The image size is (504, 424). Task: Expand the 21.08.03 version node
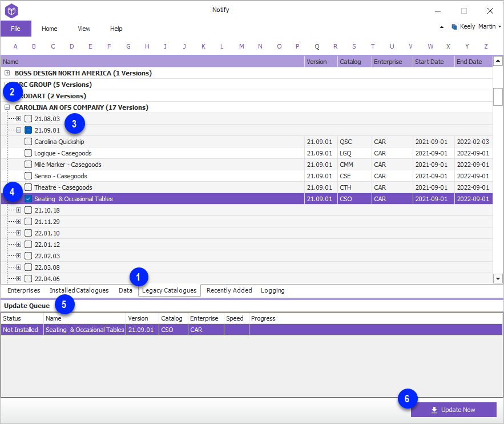click(18, 119)
